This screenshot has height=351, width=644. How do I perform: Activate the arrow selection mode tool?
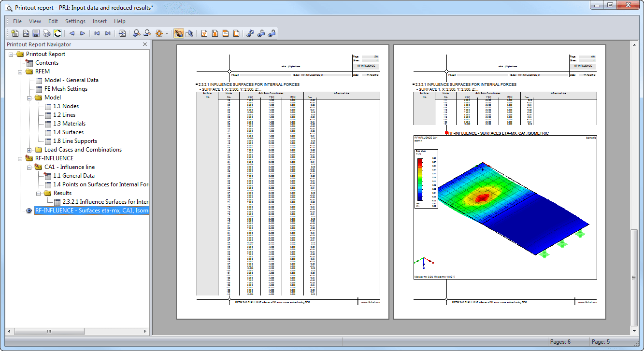coord(189,33)
